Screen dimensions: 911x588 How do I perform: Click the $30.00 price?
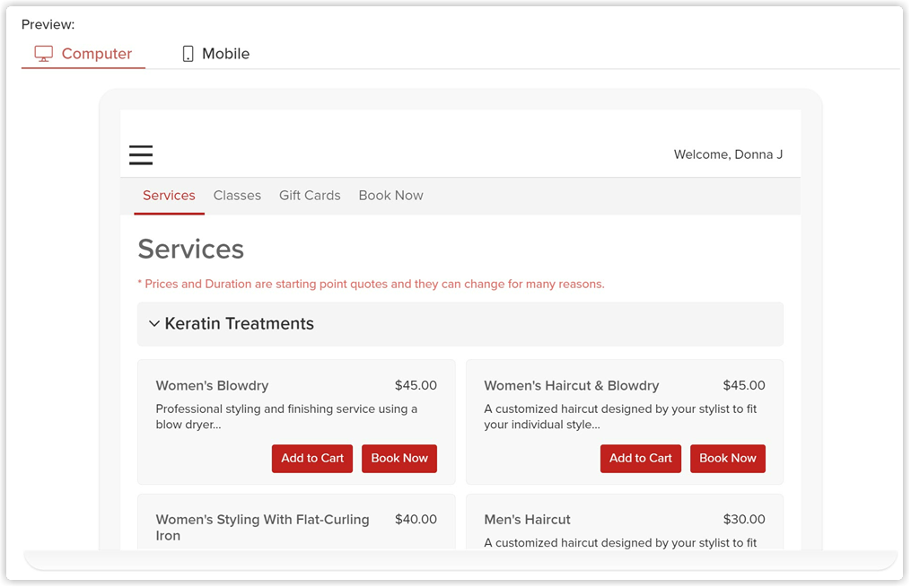(744, 520)
